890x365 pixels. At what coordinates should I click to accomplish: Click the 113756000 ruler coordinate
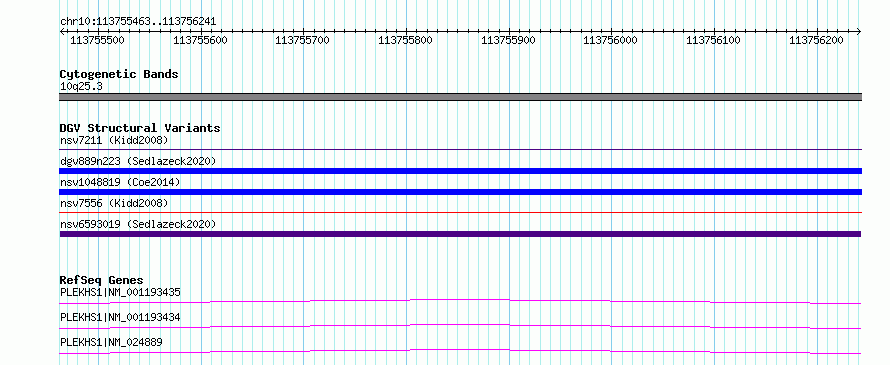[x=611, y=40]
